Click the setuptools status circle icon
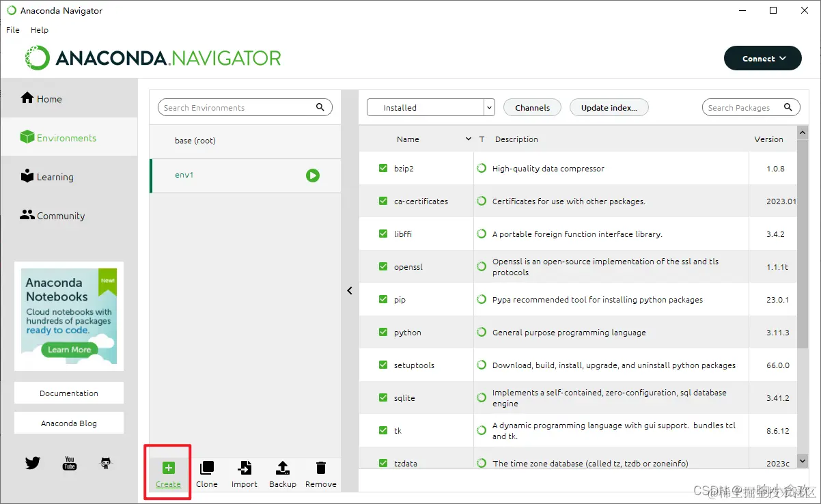Image resolution: width=821 pixels, height=504 pixels. (482, 365)
